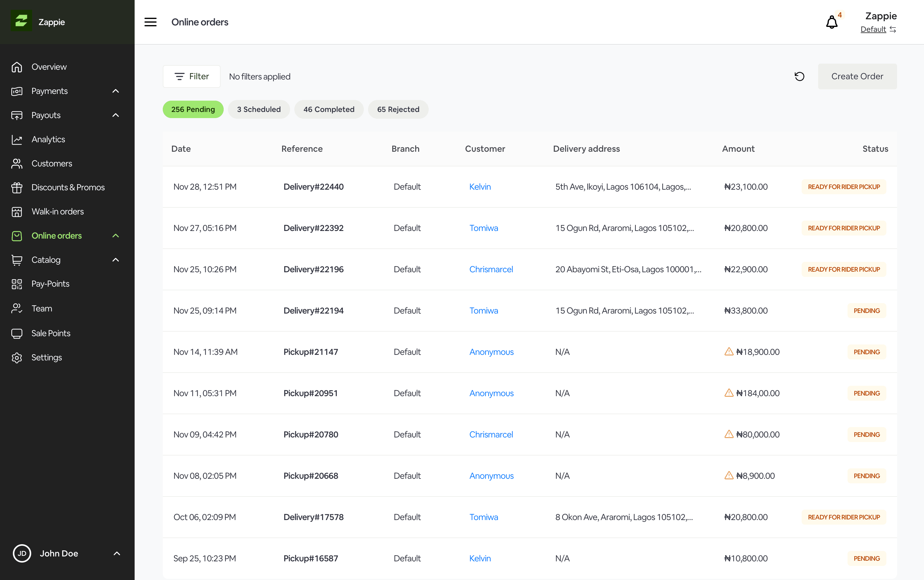The width and height of the screenshot is (924, 580).
Task: Click the Create Order button
Action: pyautogui.click(x=858, y=76)
